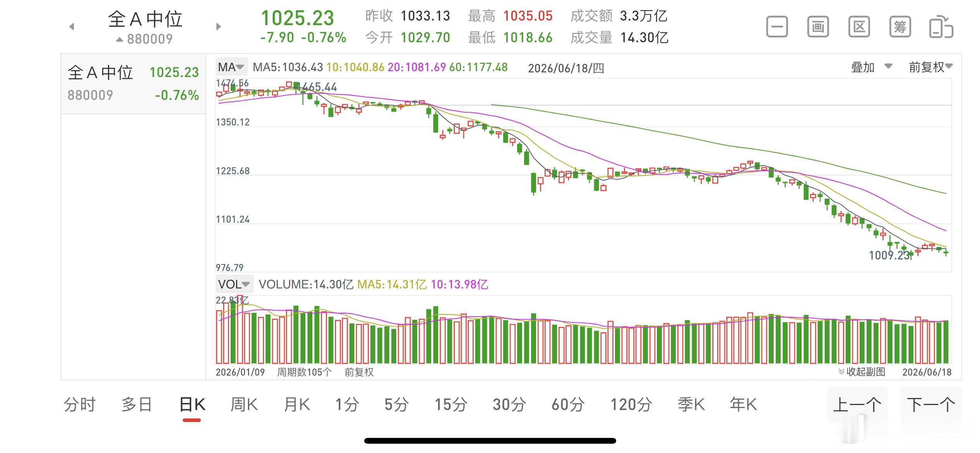The height and width of the screenshot is (453, 980).
Task: Expand the code triangle beside 880009
Action: 120,39
